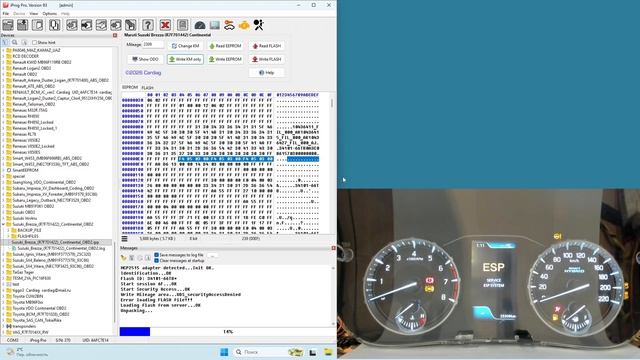Click the Mileage input field
The width and height of the screenshot is (640, 360).
(x=153, y=44)
